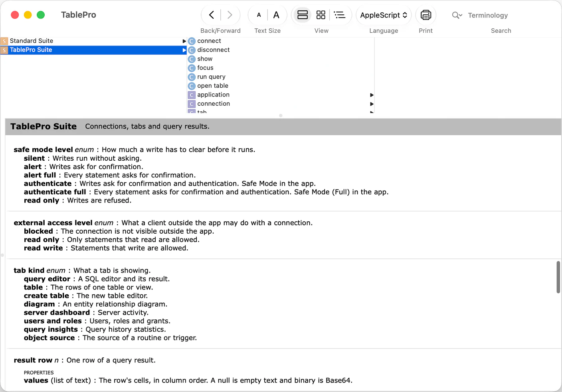Click the Standard Suite S icon
This screenshot has height=392, width=562.
(x=4, y=41)
